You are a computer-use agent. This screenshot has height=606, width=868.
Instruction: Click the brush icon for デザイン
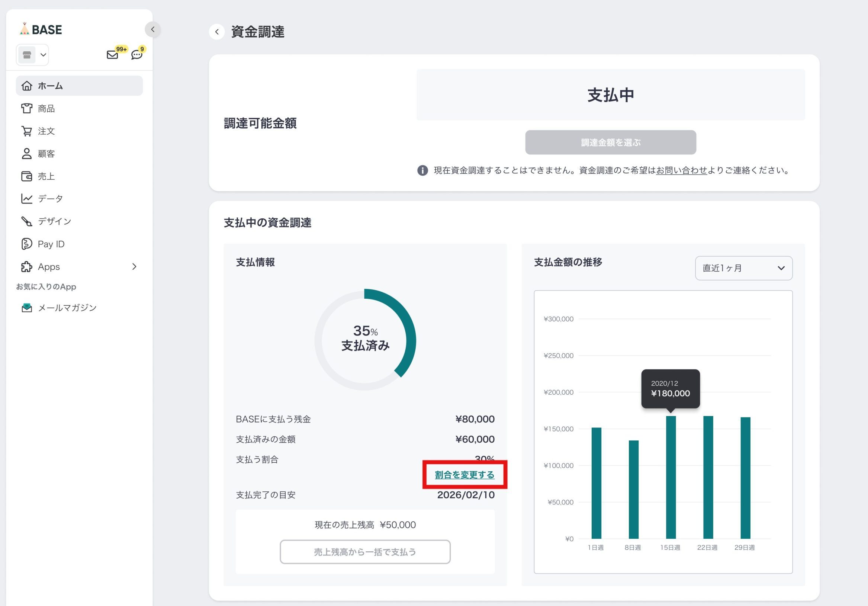tap(26, 221)
